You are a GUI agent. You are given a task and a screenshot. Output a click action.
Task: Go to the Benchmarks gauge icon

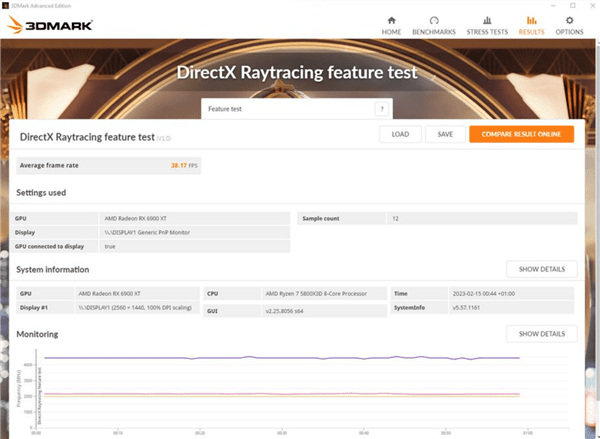click(x=434, y=21)
